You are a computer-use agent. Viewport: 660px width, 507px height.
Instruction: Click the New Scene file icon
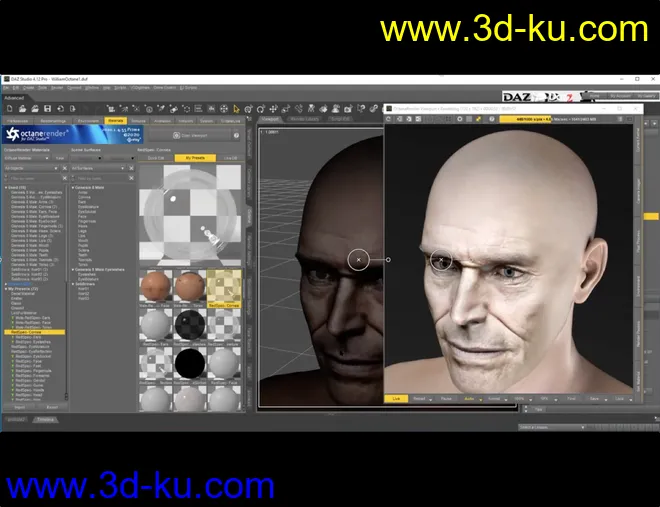coord(7,108)
